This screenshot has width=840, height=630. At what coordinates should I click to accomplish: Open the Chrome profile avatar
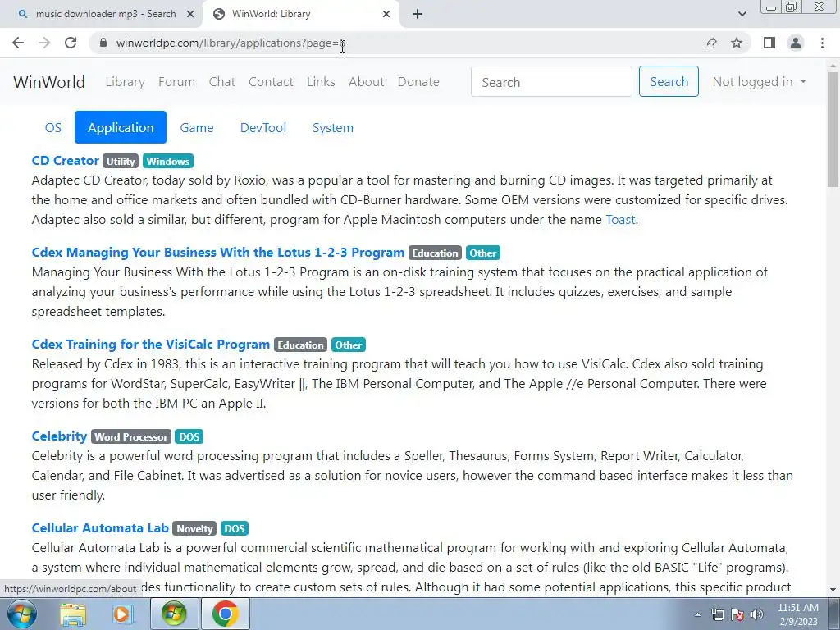(x=796, y=43)
